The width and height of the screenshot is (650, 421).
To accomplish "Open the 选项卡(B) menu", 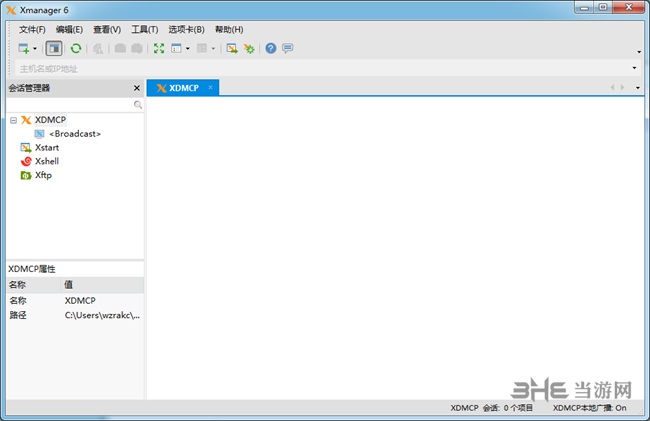I will pyautogui.click(x=187, y=29).
